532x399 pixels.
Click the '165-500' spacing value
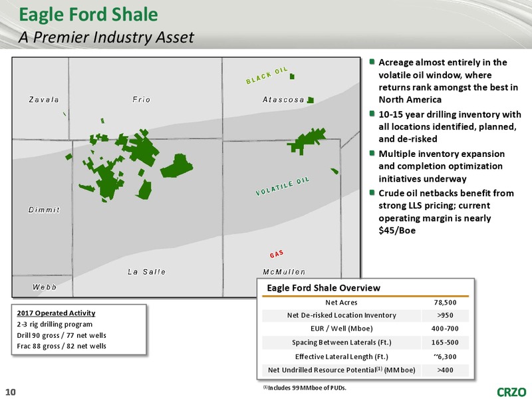(445, 342)
